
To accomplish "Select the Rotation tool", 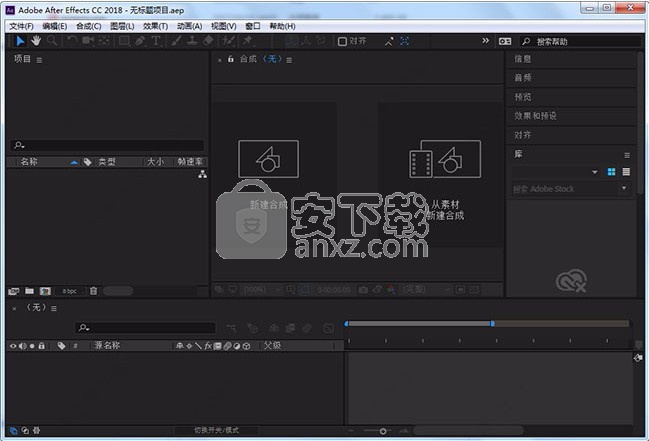I will 72,41.
